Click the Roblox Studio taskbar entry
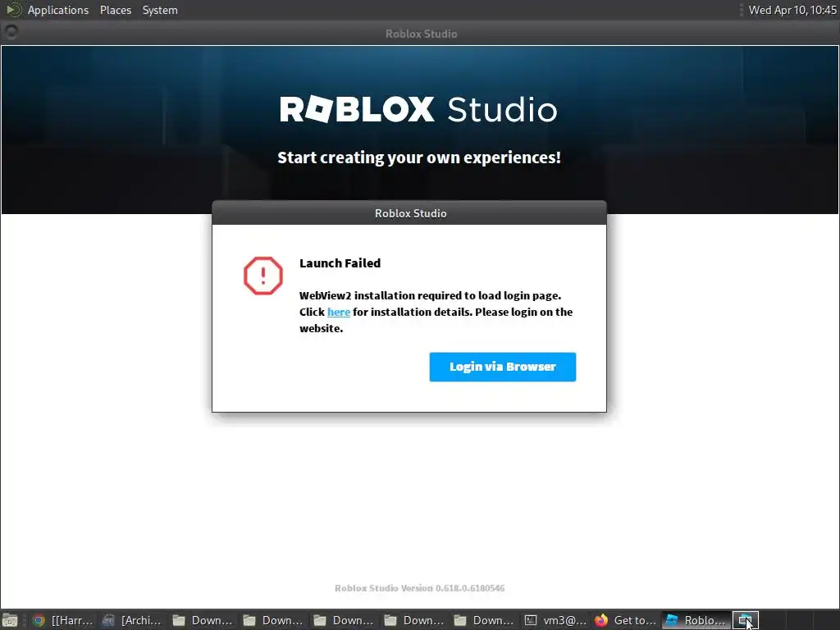 (x=696, y=620)
